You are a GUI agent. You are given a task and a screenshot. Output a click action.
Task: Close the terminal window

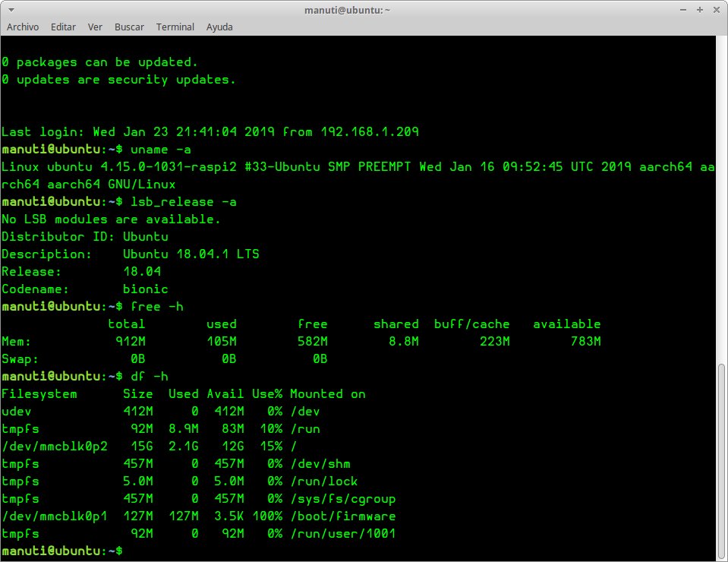pos(717,10)
